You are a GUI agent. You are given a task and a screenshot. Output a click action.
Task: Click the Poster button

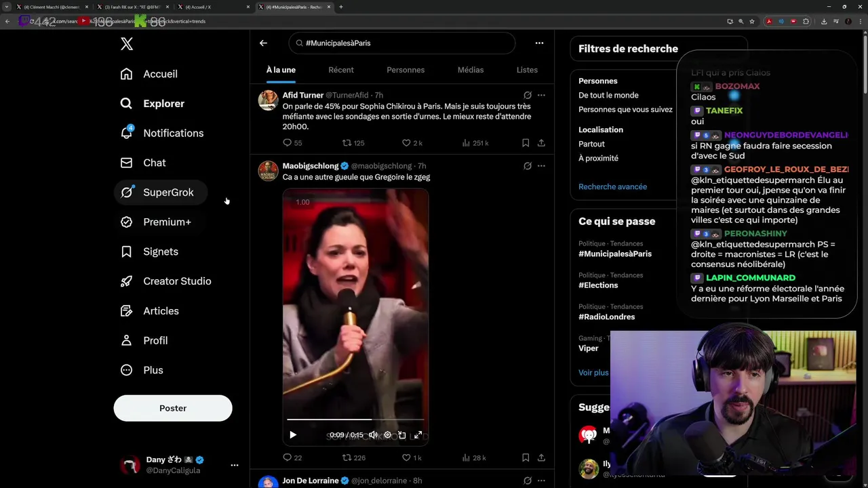173,408
